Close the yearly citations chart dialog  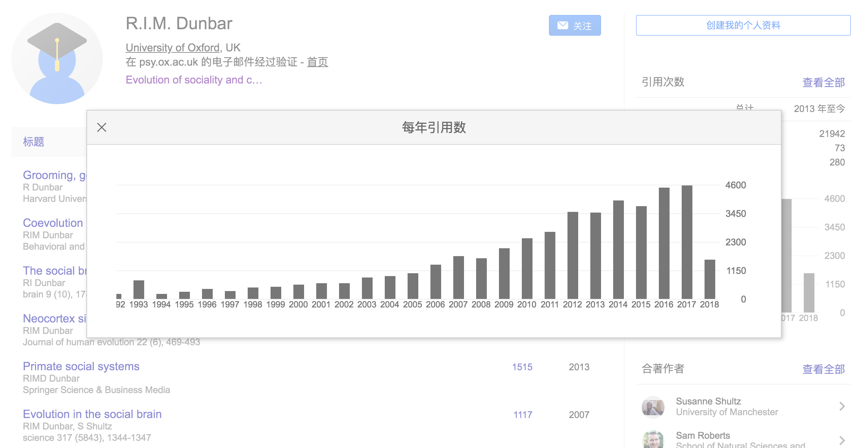click(x=102, y=127)
